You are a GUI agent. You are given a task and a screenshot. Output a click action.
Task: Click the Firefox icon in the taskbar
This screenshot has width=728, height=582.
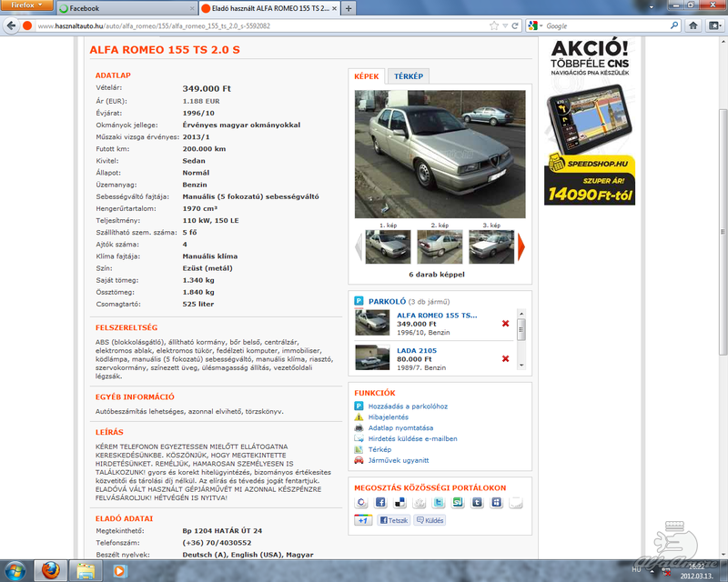tap(51, 571)
